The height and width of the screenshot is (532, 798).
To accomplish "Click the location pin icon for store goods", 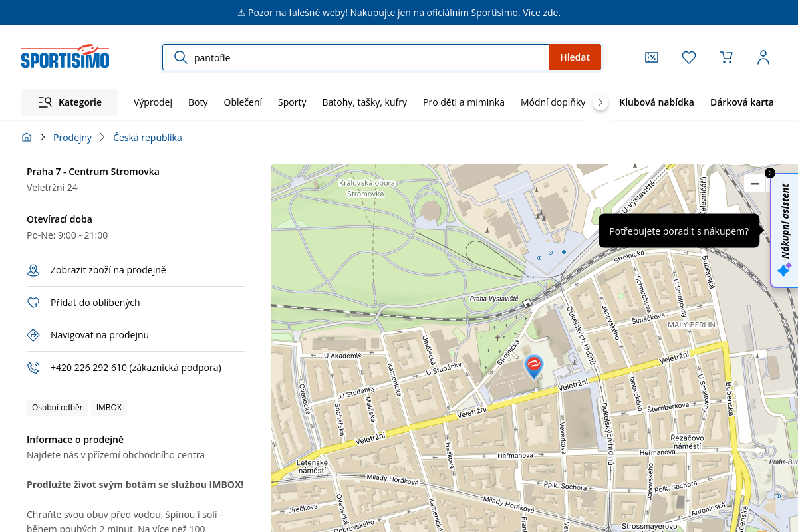I will tap(33, 270).
